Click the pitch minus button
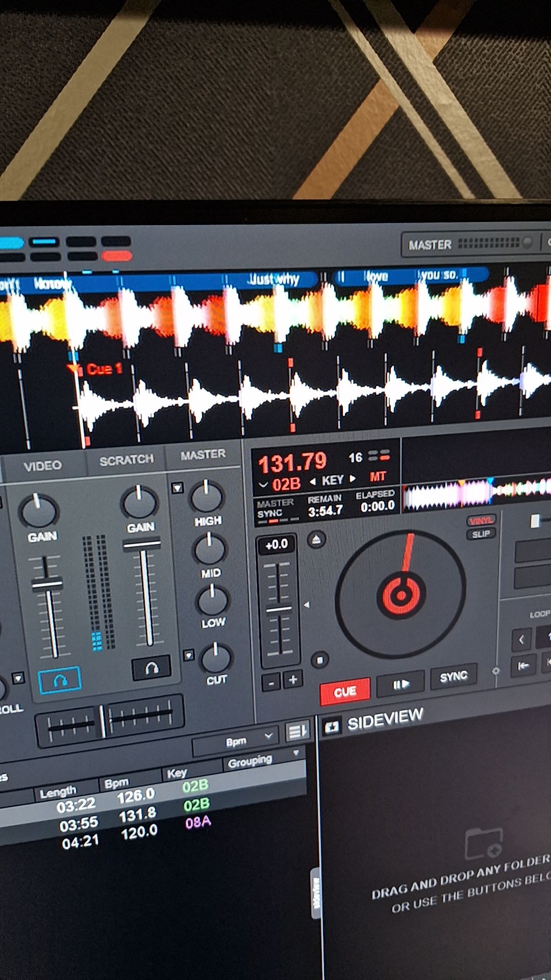The height and width of the screenshot is (980, 551). tap(271, 682)
